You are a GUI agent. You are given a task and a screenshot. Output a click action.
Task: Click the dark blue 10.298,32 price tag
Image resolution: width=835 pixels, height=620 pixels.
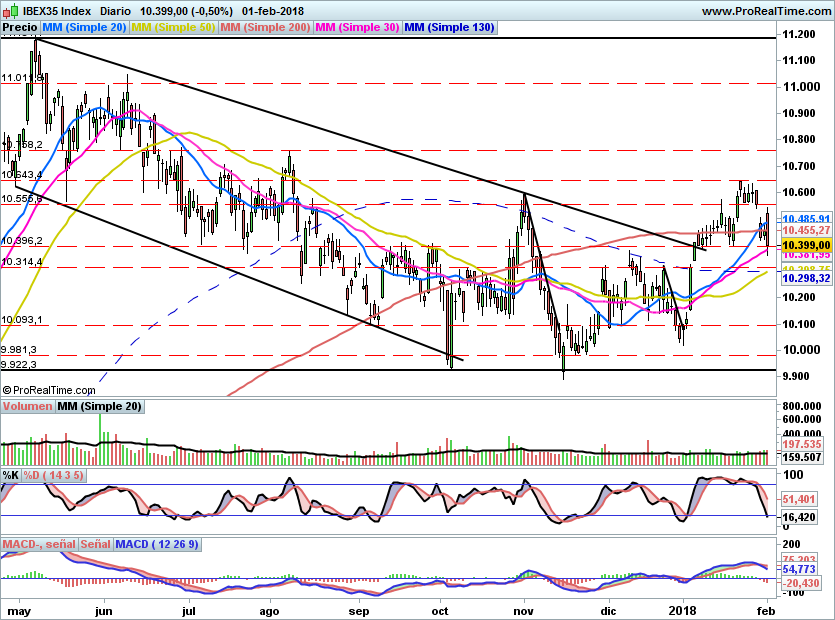tap(805, 279)
